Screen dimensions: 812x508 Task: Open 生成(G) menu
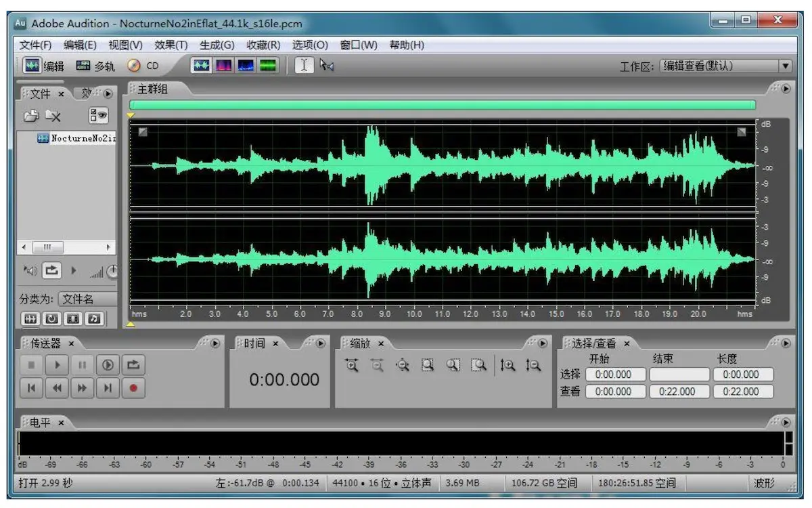217,45
